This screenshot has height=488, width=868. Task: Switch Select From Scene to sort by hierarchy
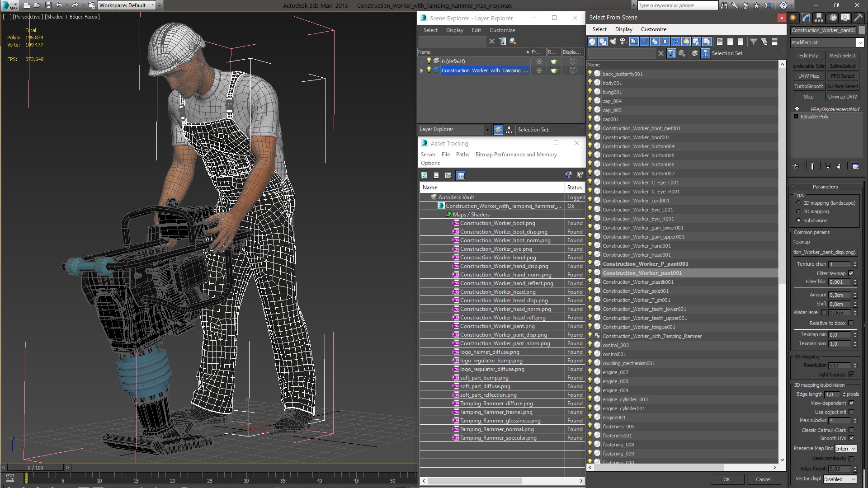click(705, 53)
